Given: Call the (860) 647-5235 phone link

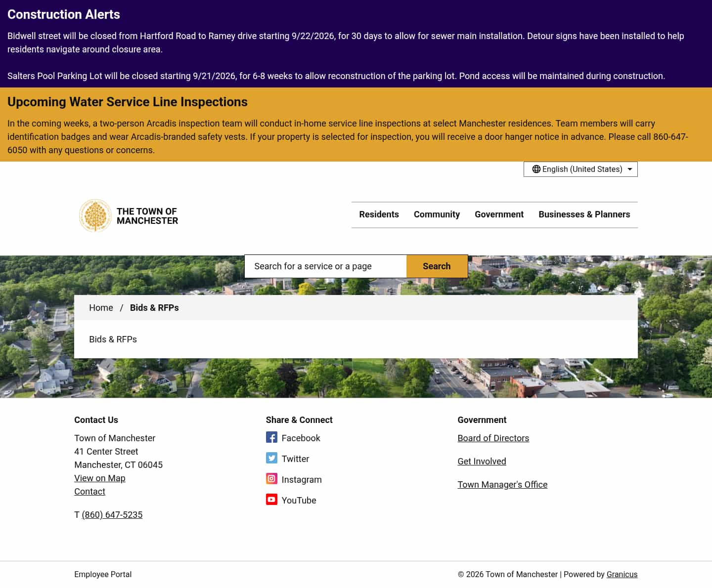Looking at the screenshot, I should click(112, 514).
